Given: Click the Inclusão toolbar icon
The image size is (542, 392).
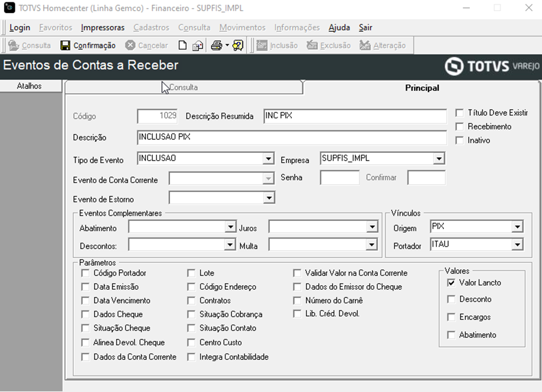Looking at the screenshot, I should pos(262,45).
